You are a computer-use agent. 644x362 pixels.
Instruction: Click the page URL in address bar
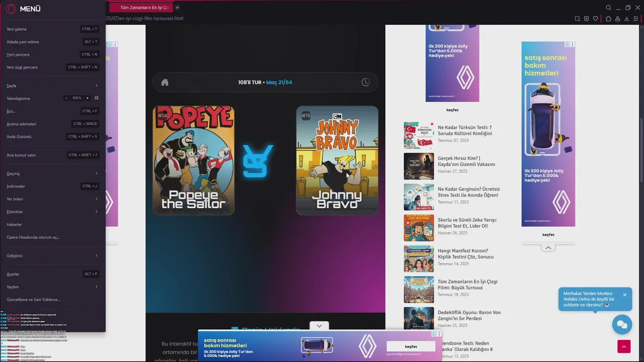click(x=144, y=19)
